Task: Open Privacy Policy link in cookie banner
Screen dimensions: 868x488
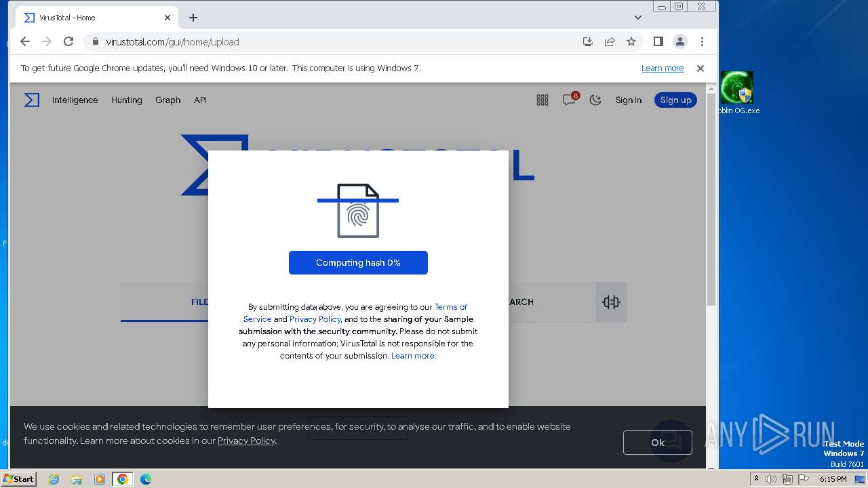Action: click(x=246, y=441)
